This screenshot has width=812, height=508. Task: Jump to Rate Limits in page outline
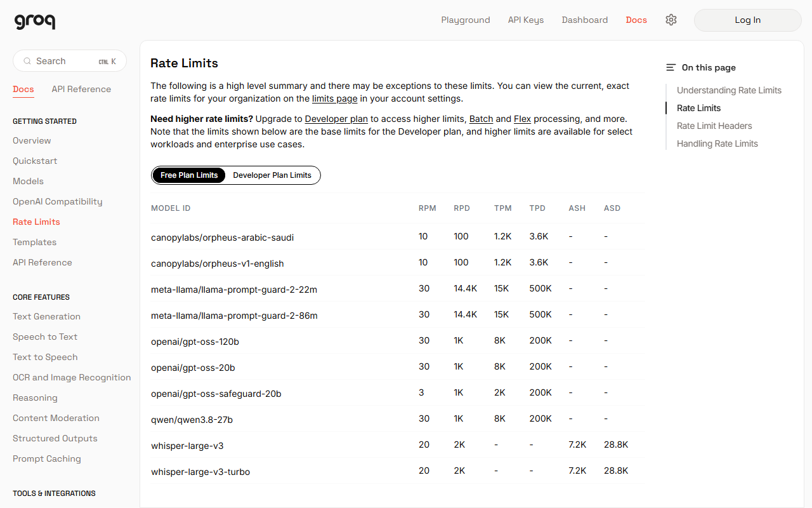(x=698, y=108)
